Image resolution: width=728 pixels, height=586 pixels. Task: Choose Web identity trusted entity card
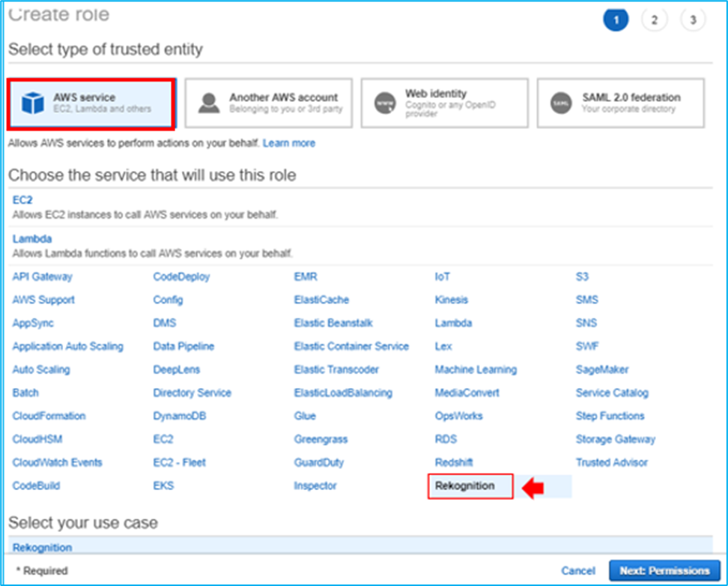point(444,103)
